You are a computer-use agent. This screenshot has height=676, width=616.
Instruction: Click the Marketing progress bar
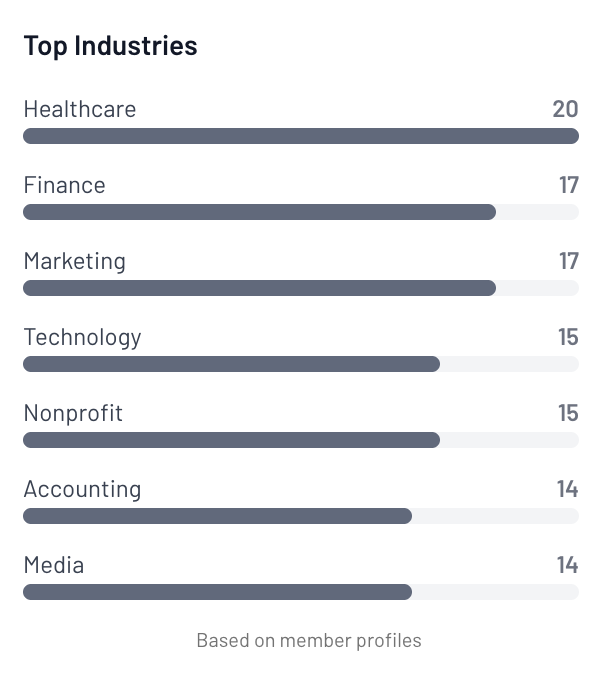pos(300,288)
